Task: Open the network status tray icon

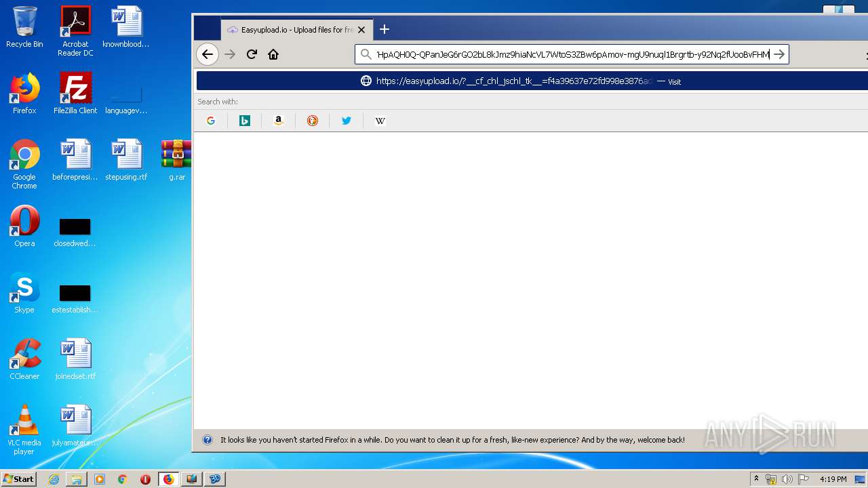Action: (x=771, y=479)
